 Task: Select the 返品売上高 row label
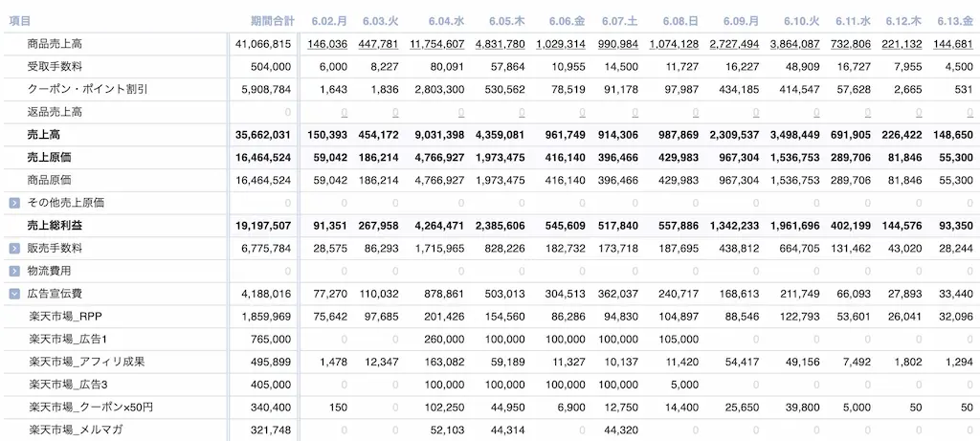pyautogui.click(x=55, y=113)
